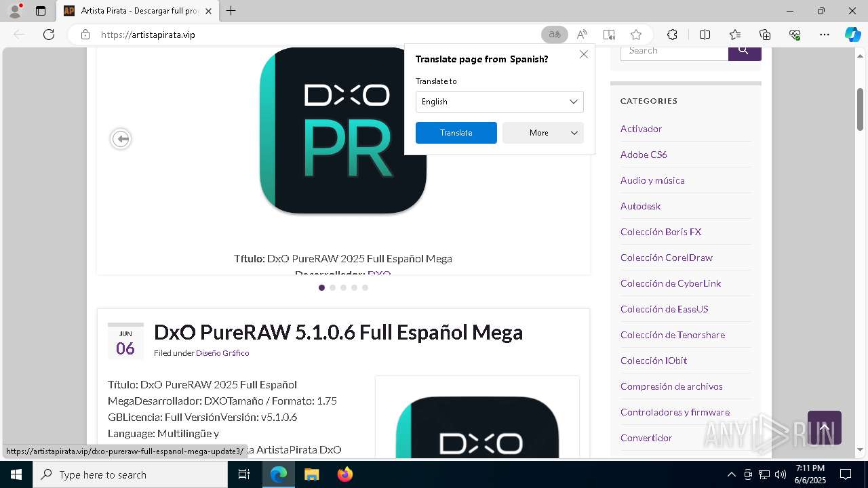Image resolution: width=868 pixels, height=488 pixels.
Task: Open the Colección de EaseUS category
Action: (664, 309)
